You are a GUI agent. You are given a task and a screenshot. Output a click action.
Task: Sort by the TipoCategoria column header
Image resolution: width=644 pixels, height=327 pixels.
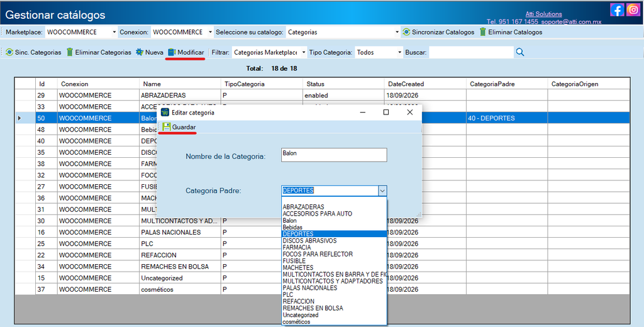(x=262, y=84)
